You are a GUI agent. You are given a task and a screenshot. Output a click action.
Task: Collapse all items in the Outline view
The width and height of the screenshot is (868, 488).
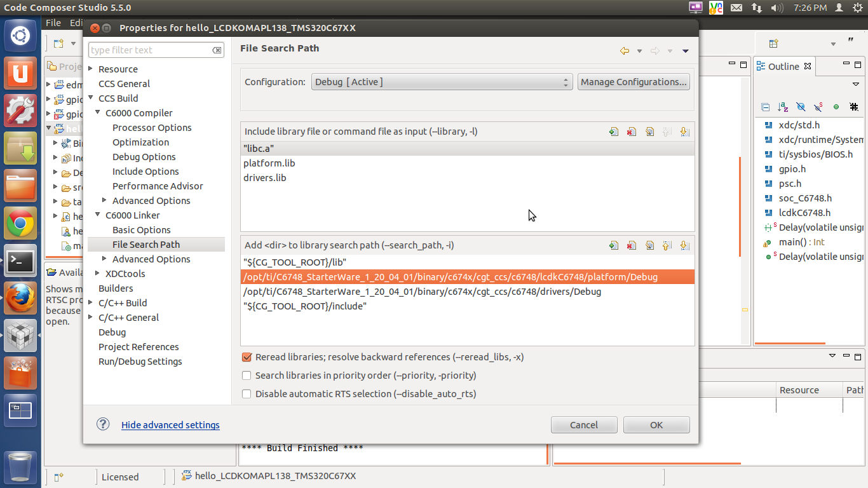coord(766,107)
